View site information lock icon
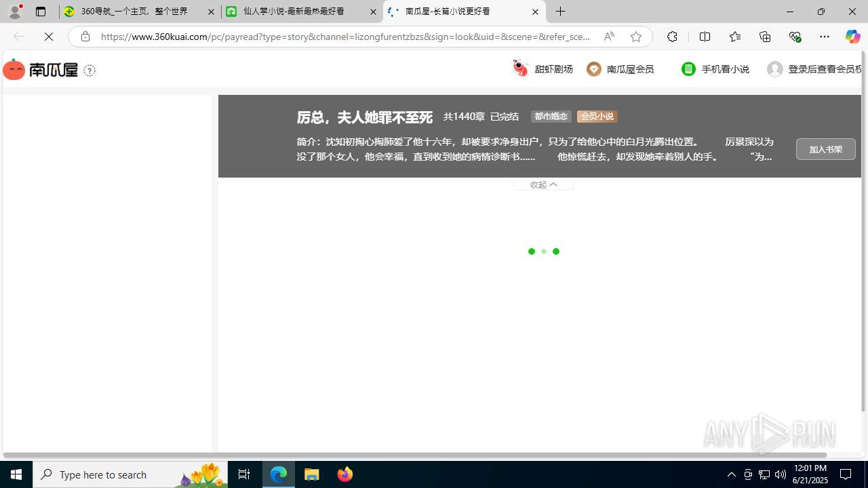This screenshot has height=488, width=868. coord(85,37)
